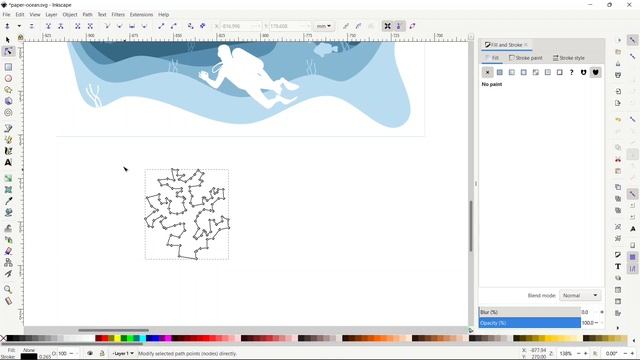Click Insert new nodes toolbar icon

coord(7,26)
